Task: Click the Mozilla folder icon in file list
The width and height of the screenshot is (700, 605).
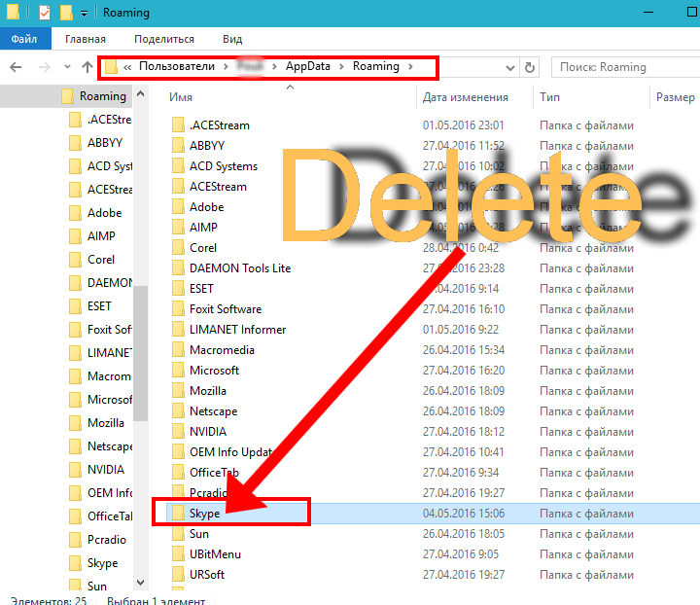Action: (x=177, y=390)
